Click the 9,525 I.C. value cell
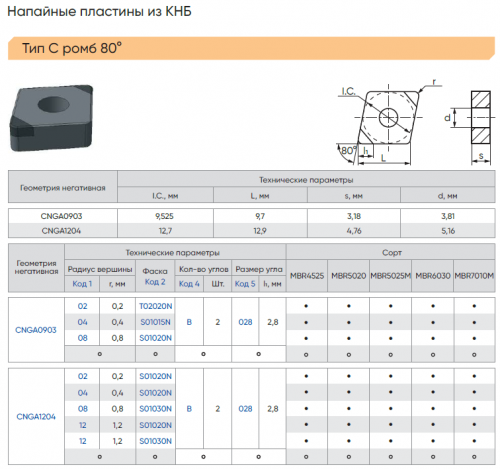This screenshot has height=469, width=500. click(165, 216)
